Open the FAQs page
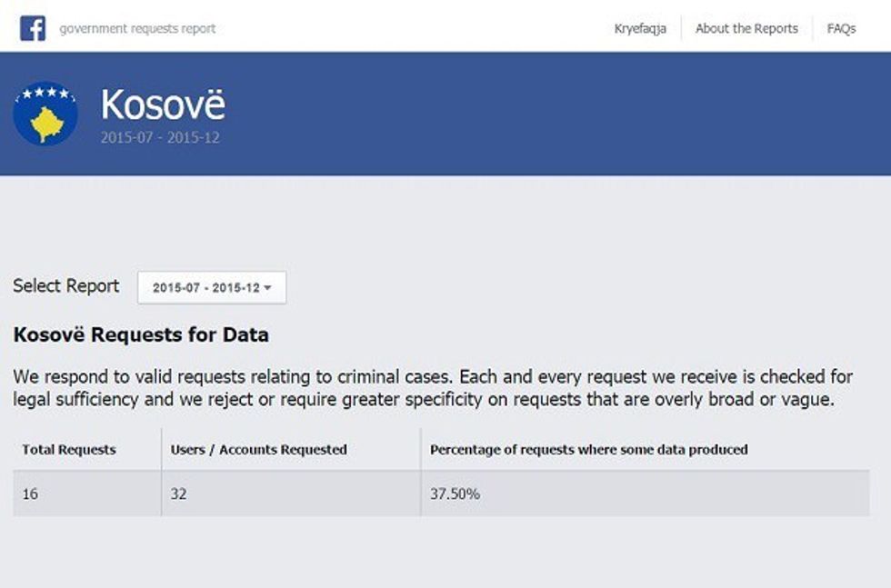The image size is (891, 588). 841,28
